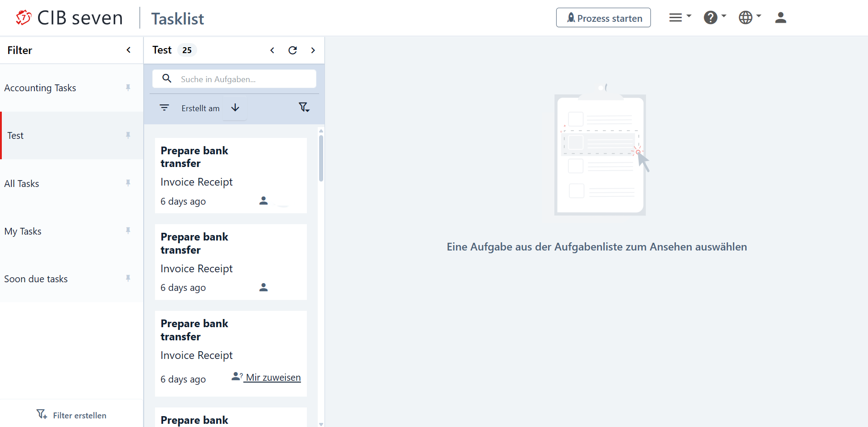Click the search magnifier icon in the task search
Screen dimensions: 868x427
click(x=167, y=79)
